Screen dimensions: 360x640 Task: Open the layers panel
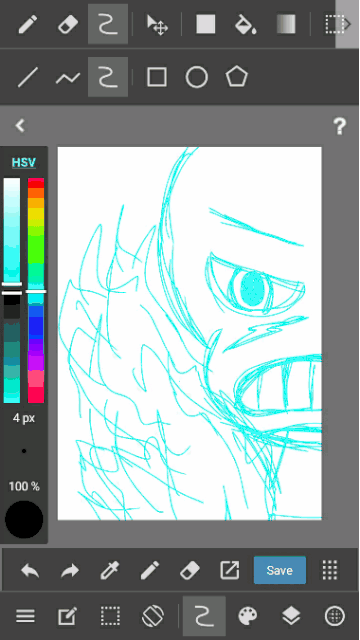pos(291,616)
